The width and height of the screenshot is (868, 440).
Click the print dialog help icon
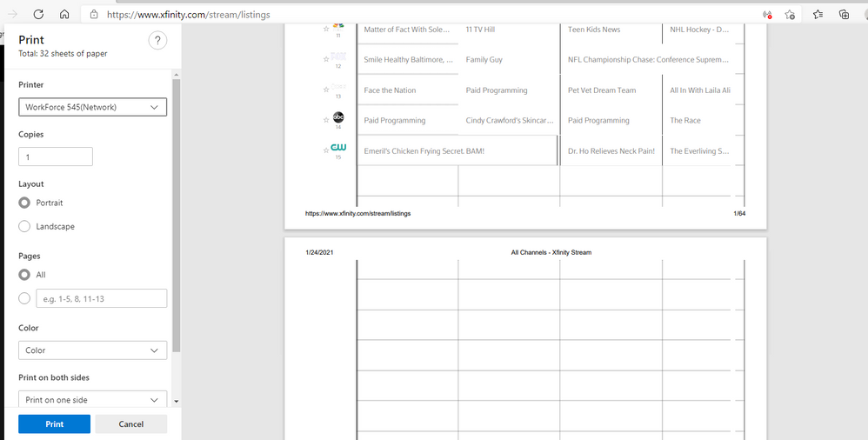[x=157, y=41]
